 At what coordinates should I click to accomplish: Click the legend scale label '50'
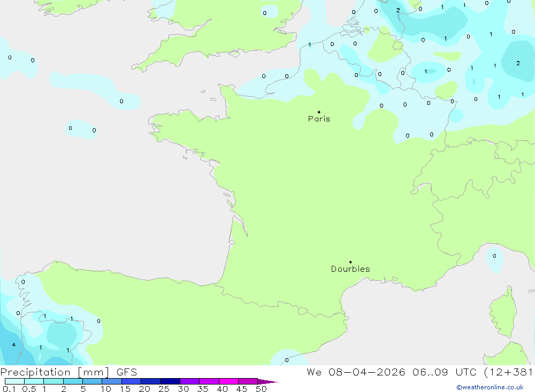coord(261,389)
